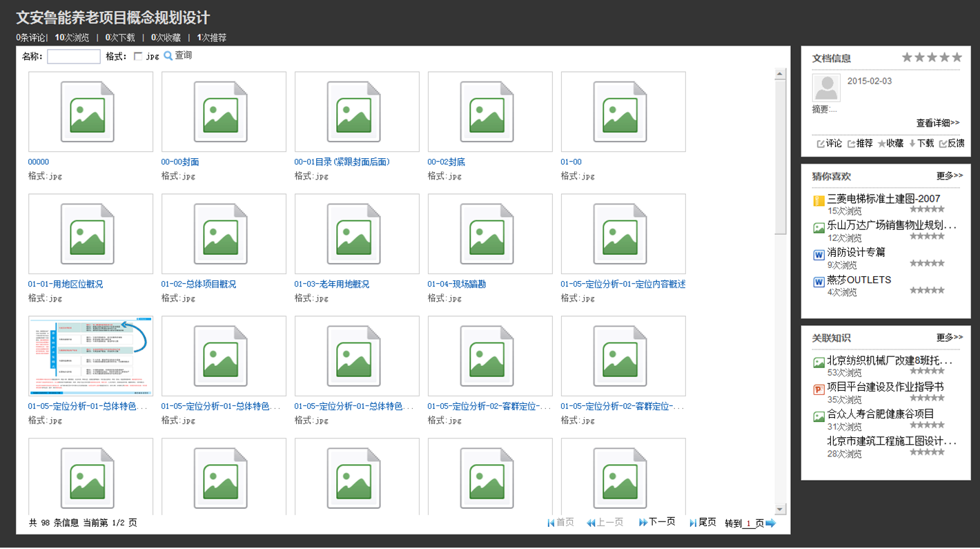This screenshot has width=980, height=549.
Task: Click the 查询 search magnifier icon
Action: point(168,56)
